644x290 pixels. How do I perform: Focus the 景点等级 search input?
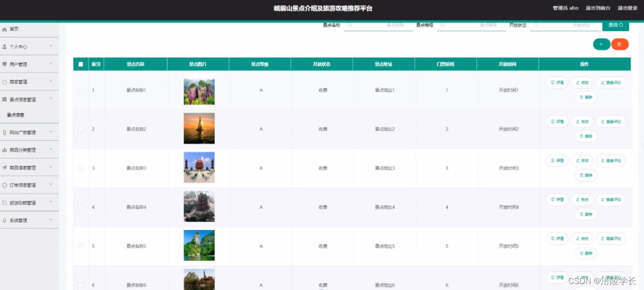[x=471, y=25]
